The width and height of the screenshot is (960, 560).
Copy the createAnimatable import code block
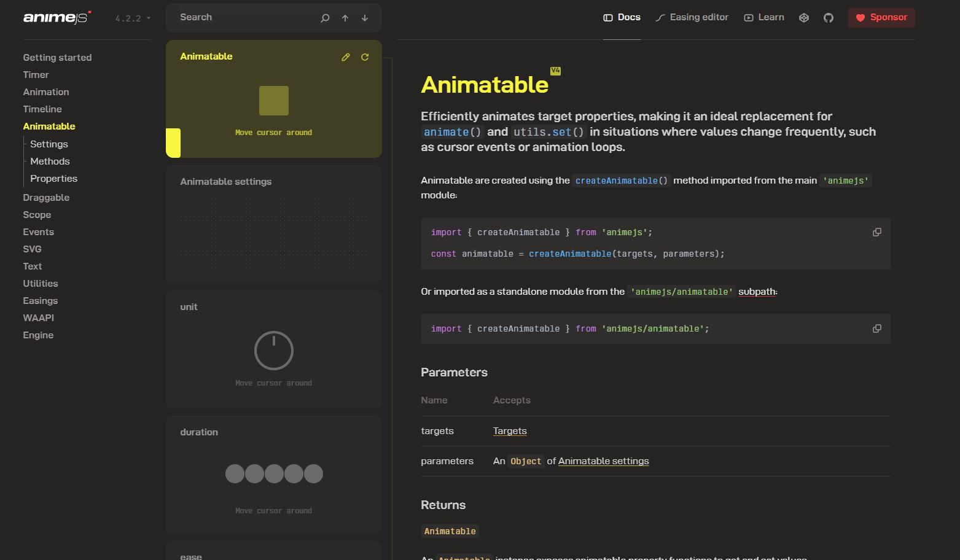pyautogui.click(x=877, y=232)
